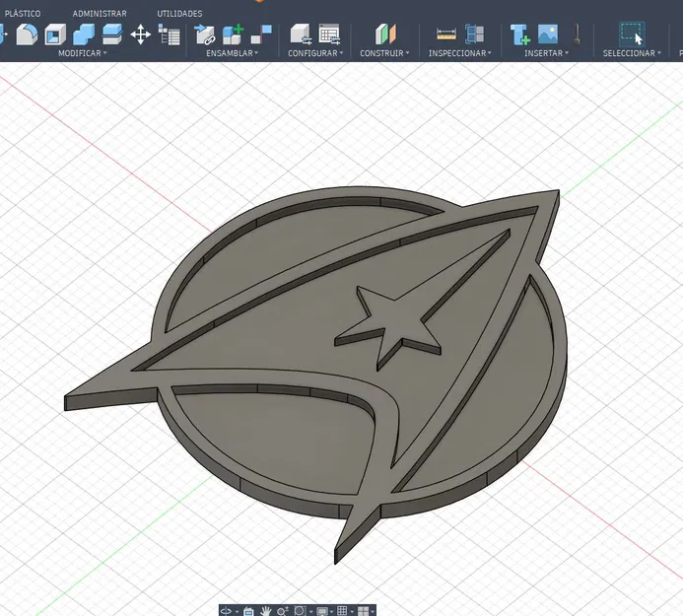Activate the Zoom magnifier tool

tap(282, 611)
